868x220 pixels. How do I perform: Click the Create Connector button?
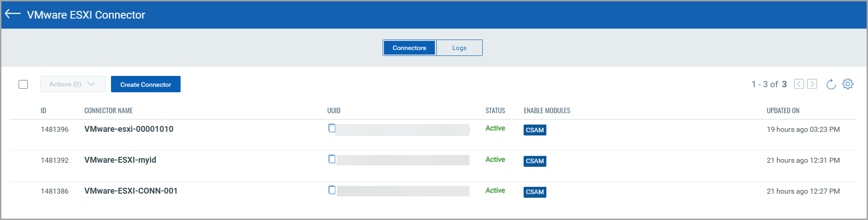146,84
